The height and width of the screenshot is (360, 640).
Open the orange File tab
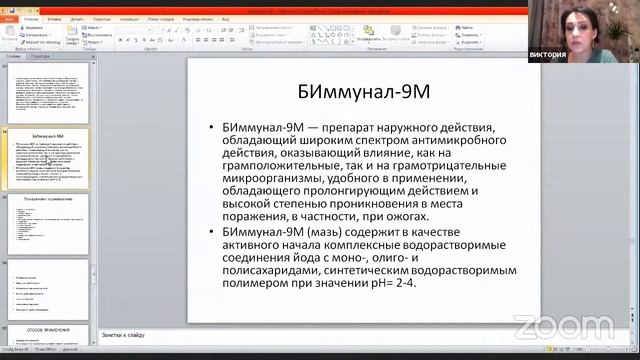pos(9,19)
